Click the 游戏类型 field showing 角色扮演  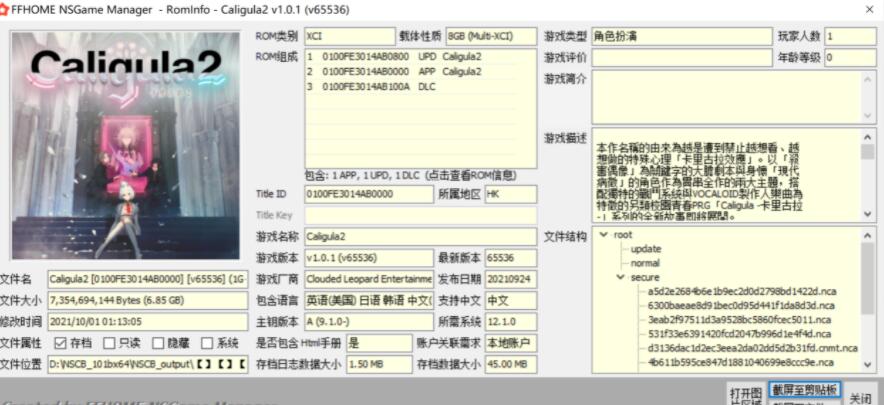[682, 36]
